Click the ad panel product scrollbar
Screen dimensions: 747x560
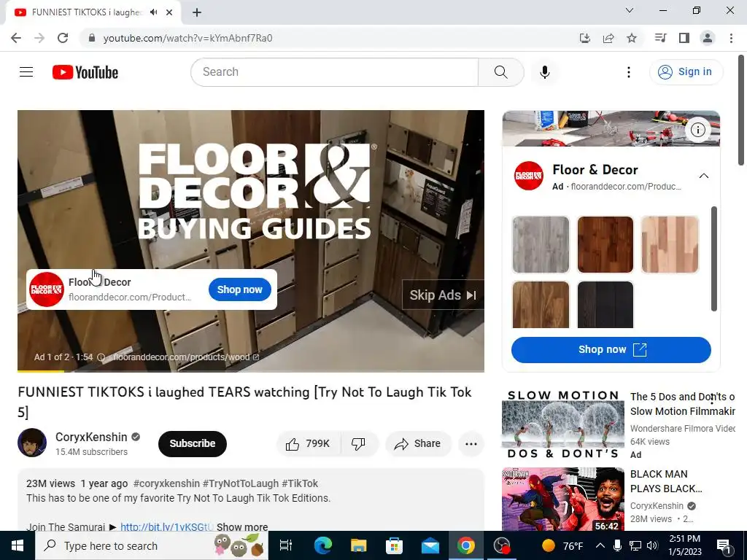(713, 259)
